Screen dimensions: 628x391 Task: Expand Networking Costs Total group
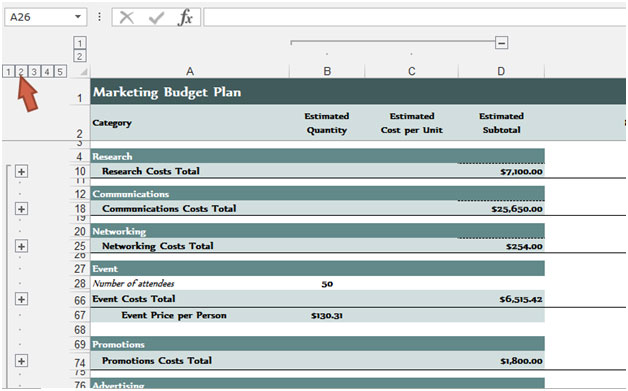click(x=21, y=246)
